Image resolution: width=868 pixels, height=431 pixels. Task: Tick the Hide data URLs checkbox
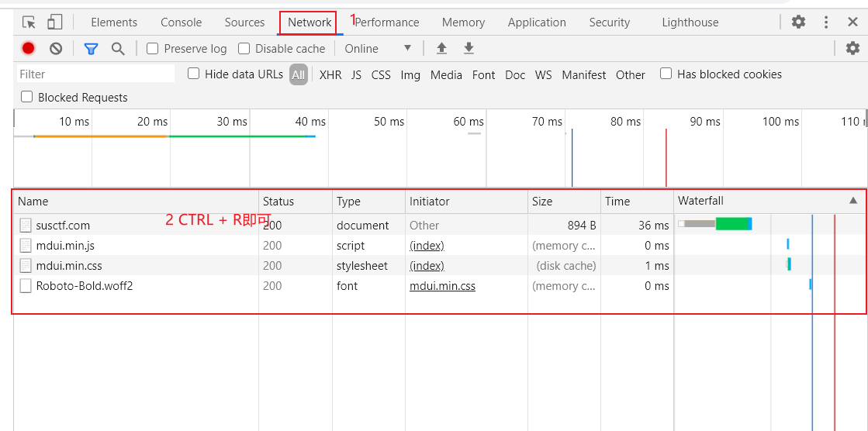click(194, 74)
